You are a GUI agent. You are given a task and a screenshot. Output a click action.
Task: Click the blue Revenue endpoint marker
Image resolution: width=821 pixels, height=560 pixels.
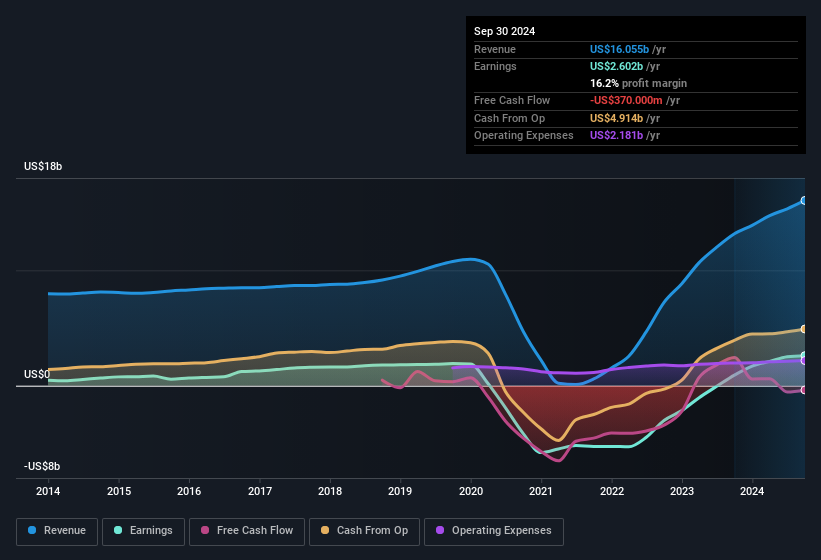(804, 200)
